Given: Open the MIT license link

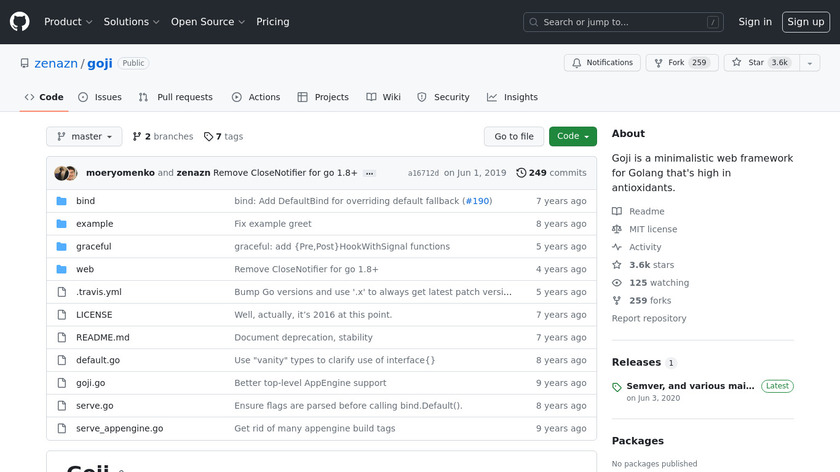Looking at the screenshot, I should (652, 229).
